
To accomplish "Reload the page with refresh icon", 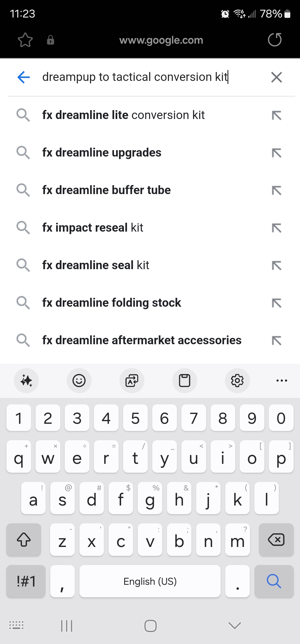I will pyautogui.click(x=275, y=39).
